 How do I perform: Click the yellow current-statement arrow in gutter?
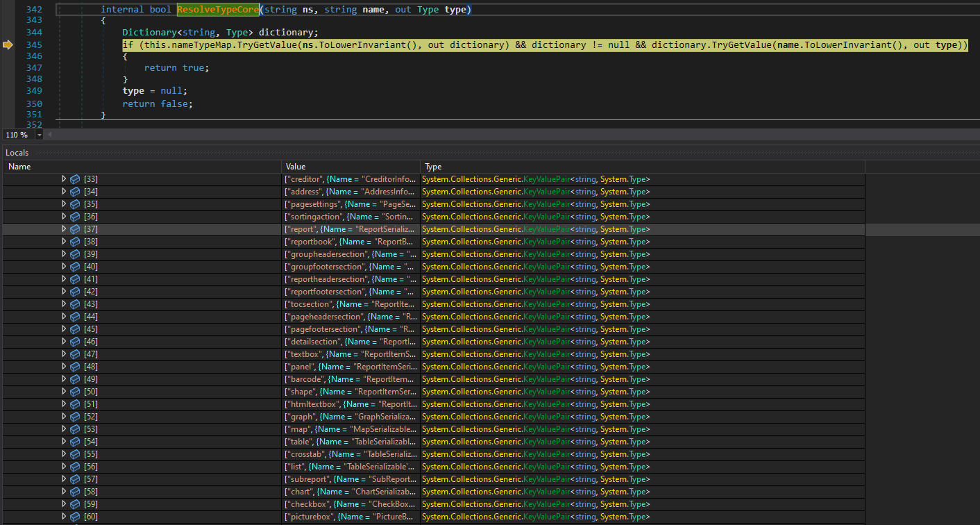pos(8,45)
